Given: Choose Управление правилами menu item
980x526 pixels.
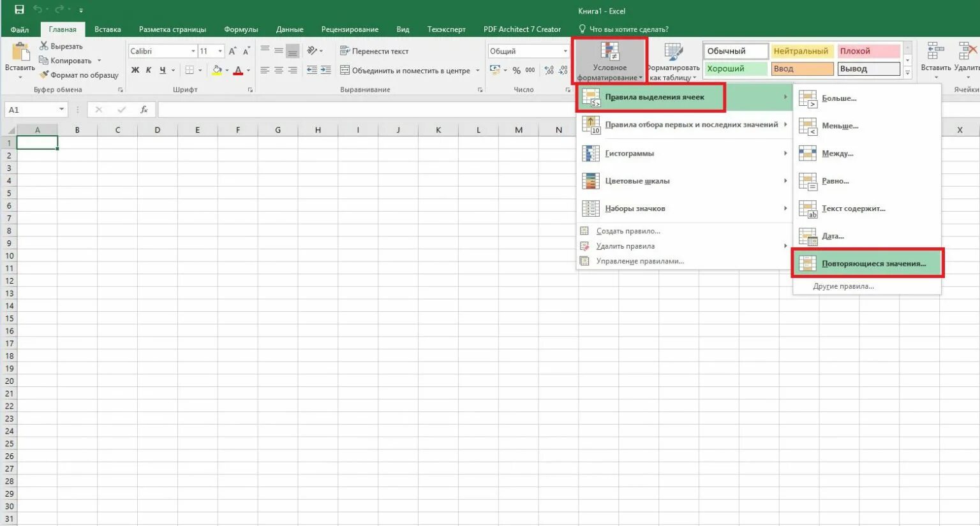Looking at the screenshot, I should (x=685, y=261).
